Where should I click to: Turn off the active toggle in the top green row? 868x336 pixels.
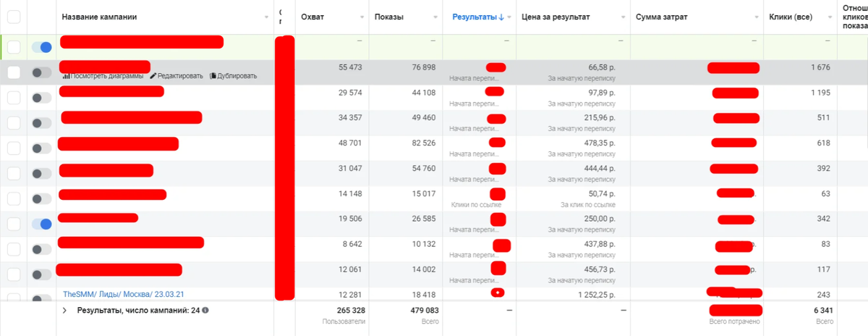(42, 48)
